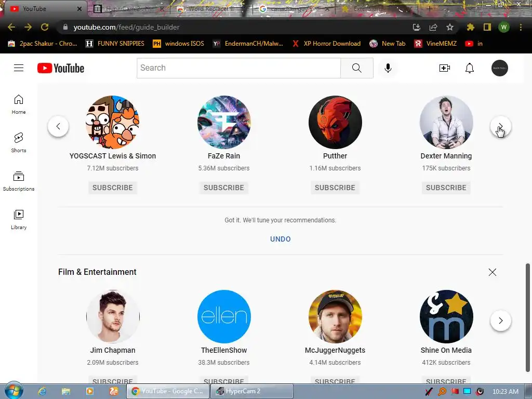Toggle the Chrome side panel icon

pos(487,27)
